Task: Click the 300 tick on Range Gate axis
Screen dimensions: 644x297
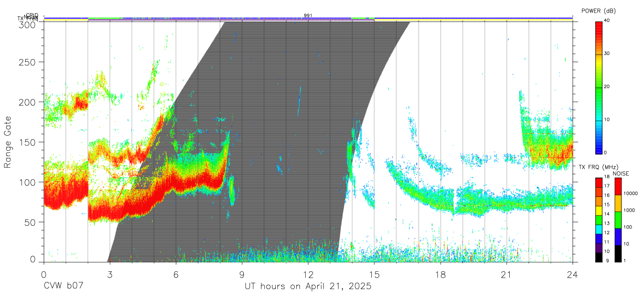Action: tap(28, 25)
